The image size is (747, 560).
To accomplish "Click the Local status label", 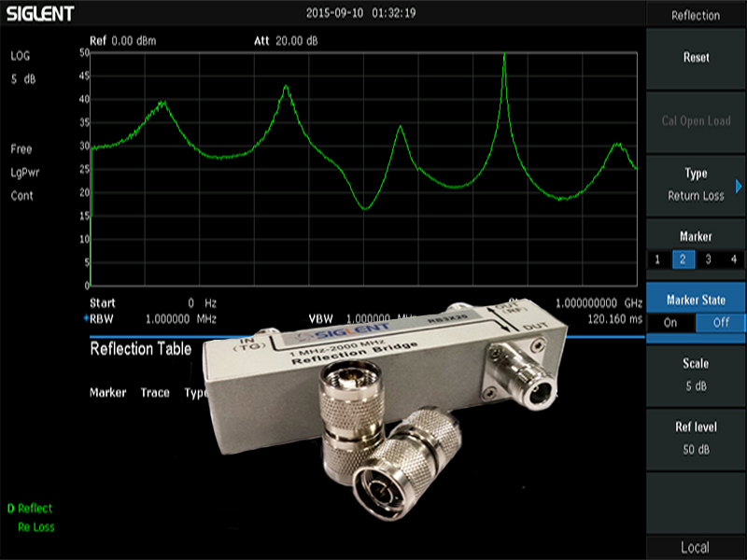I will (695, 548).
